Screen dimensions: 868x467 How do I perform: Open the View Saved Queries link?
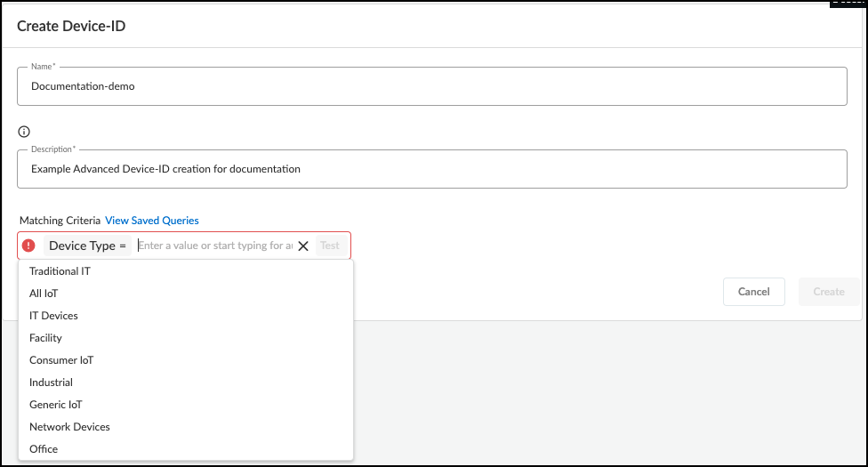[152, 221]
